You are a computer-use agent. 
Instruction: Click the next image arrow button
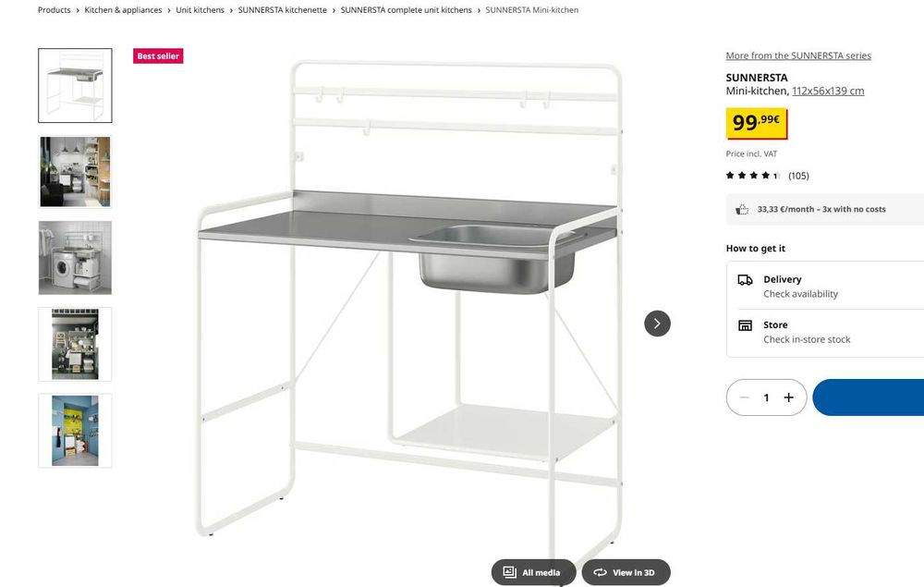657,324
